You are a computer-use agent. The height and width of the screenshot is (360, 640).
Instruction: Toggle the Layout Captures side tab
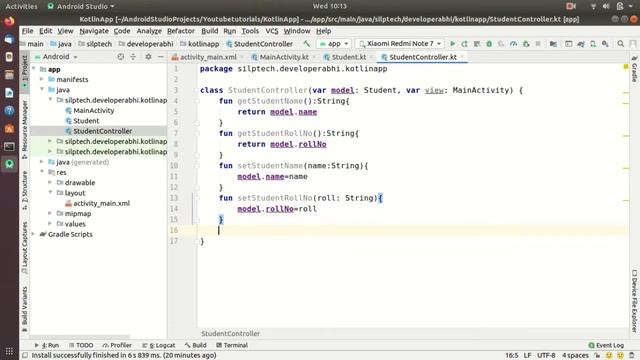click(x=24, y=247)
